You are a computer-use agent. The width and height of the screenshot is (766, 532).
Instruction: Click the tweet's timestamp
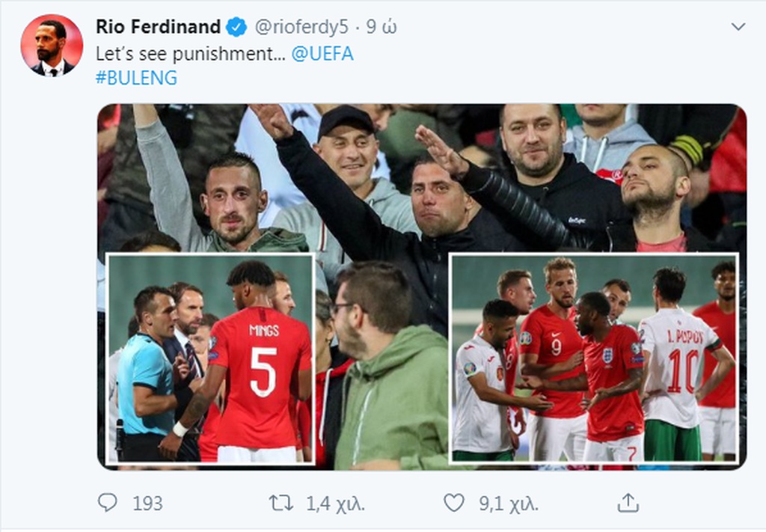pos(382,28)
